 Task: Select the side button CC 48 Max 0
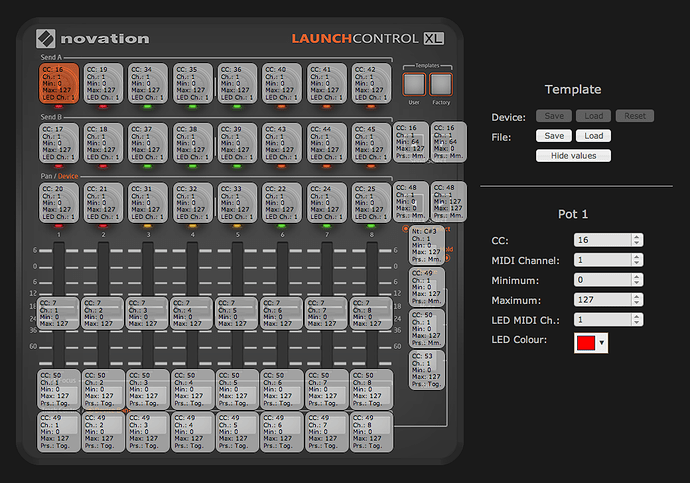click(411, 201)
